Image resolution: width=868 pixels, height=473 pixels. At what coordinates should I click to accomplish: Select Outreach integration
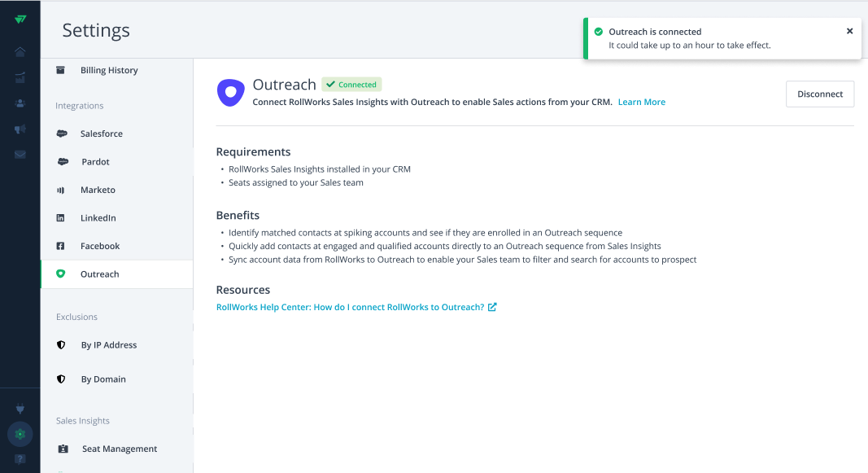[117, 274]
